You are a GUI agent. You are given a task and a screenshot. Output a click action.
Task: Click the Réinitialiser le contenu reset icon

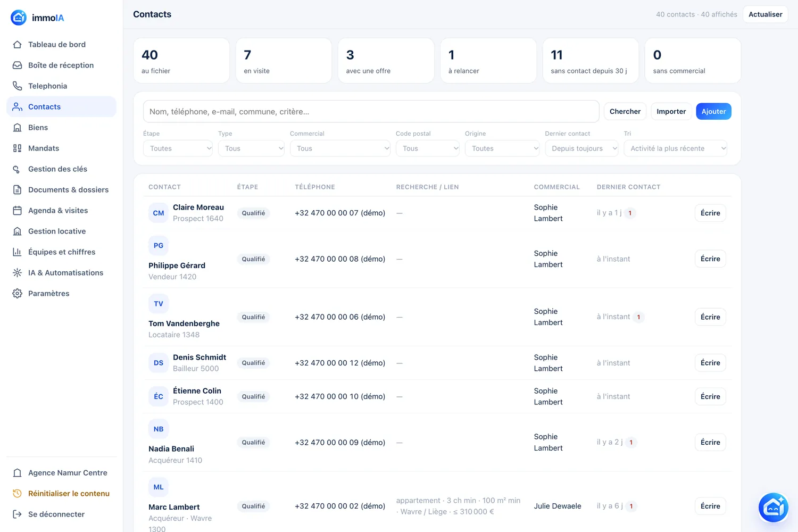point(18,494)
